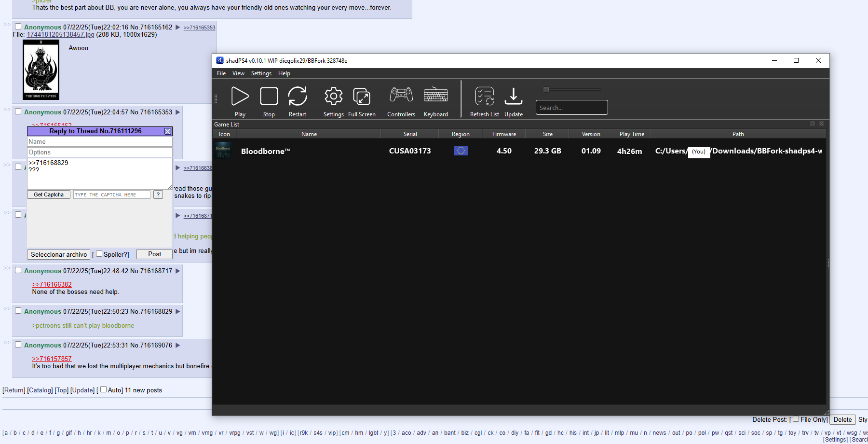Screen dimensions: 868x444
Task: Click the game Search field
Action: pos(572,108)
